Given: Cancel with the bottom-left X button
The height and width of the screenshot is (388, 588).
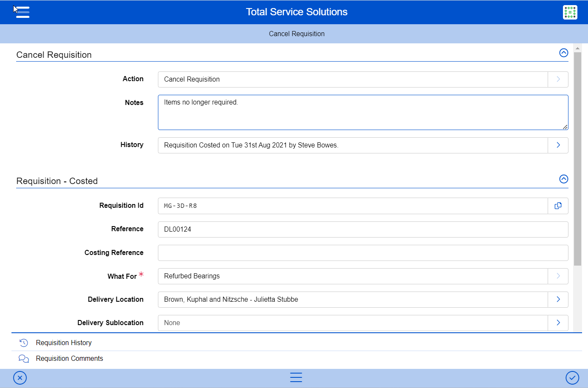Looking at the screenshot, I should 20,378.
